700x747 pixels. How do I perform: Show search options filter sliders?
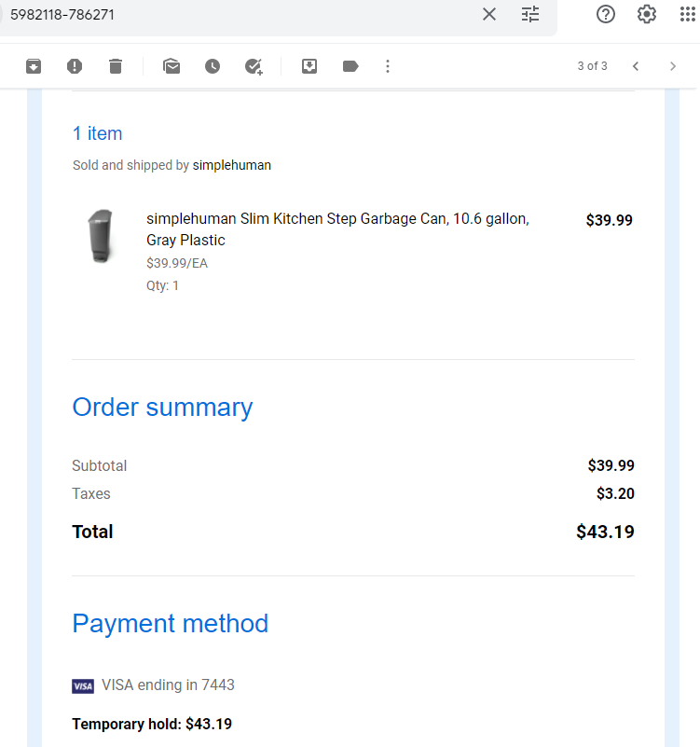click(x=530, y=14)
